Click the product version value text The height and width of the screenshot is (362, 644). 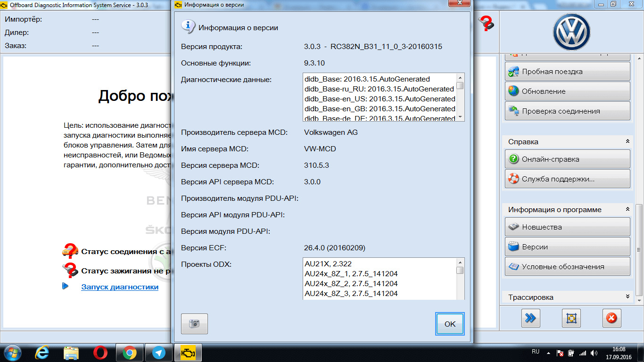click(x=373, y=47)
